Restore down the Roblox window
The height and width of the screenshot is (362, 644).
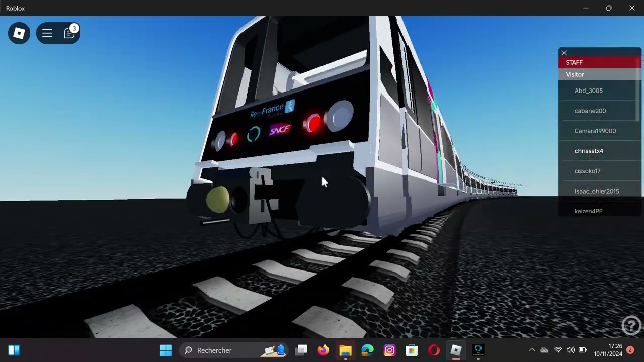click(609, 8)
